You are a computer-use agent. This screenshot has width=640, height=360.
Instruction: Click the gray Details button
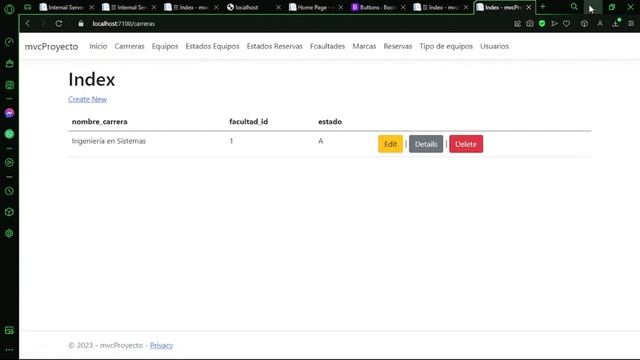pos(426,144)
